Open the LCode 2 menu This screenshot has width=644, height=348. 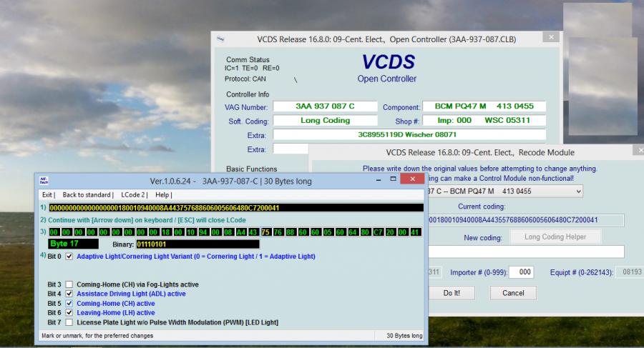[x=133, y=194]
